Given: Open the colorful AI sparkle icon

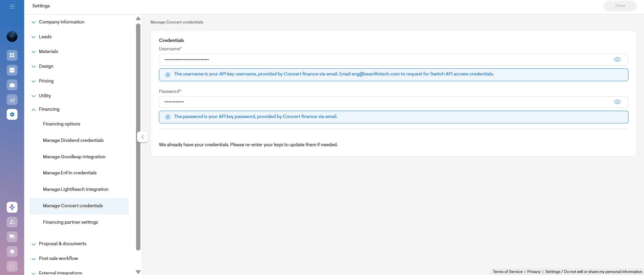Looking at the screenshot, I should [x=12, y=207].
